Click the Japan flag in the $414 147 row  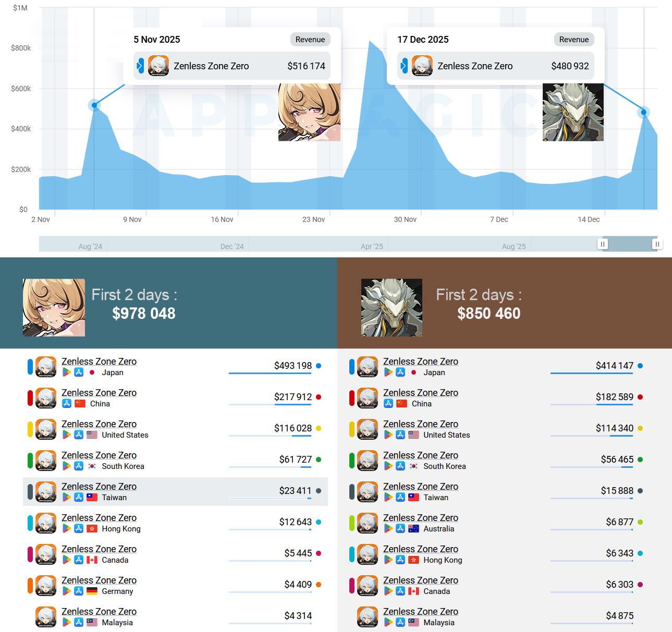(x=414, y=373)
